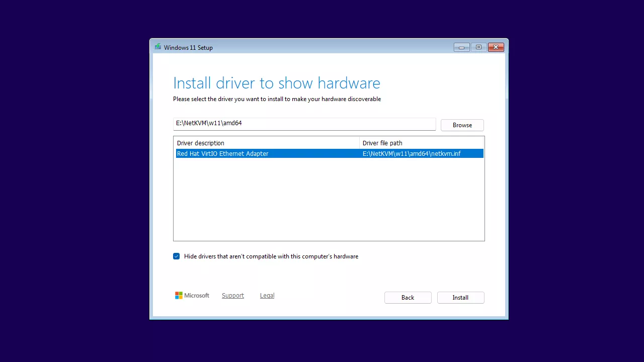Click the netkvm.inf file path in the list
The width and height of the screenshot is (644, 362).
coord(412,153)
